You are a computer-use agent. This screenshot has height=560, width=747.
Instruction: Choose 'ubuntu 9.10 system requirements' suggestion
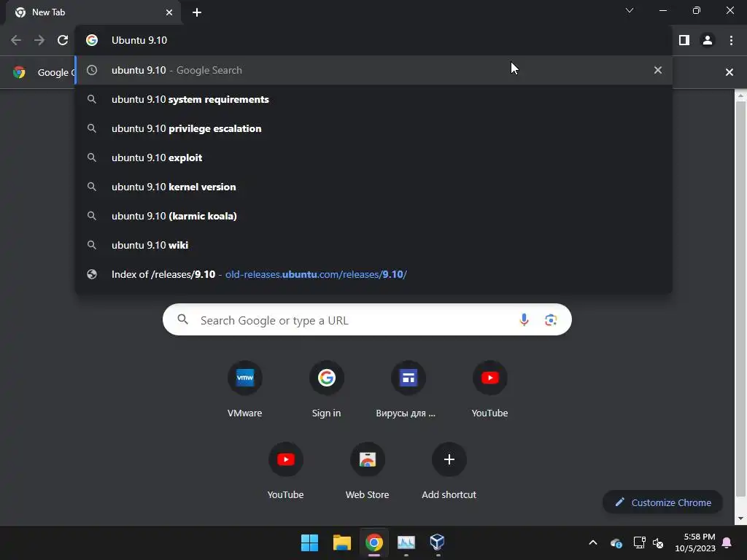(x=373, y=99)
